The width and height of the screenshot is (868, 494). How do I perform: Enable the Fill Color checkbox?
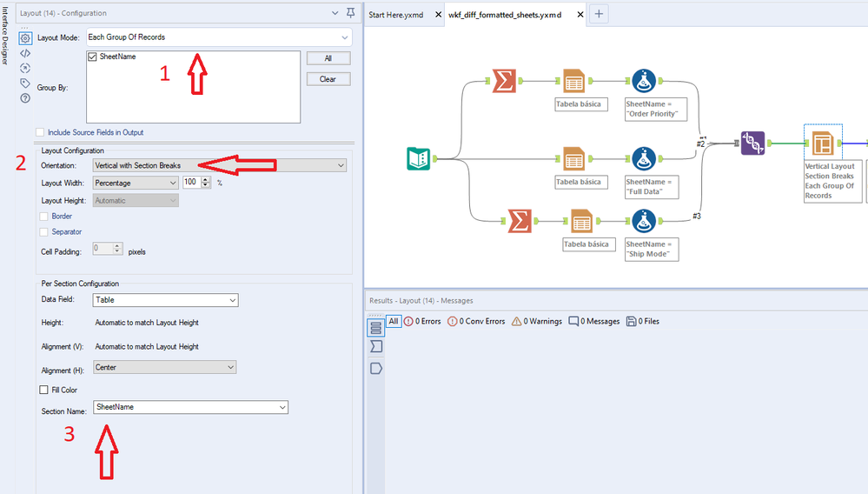[x=43, y=390]
